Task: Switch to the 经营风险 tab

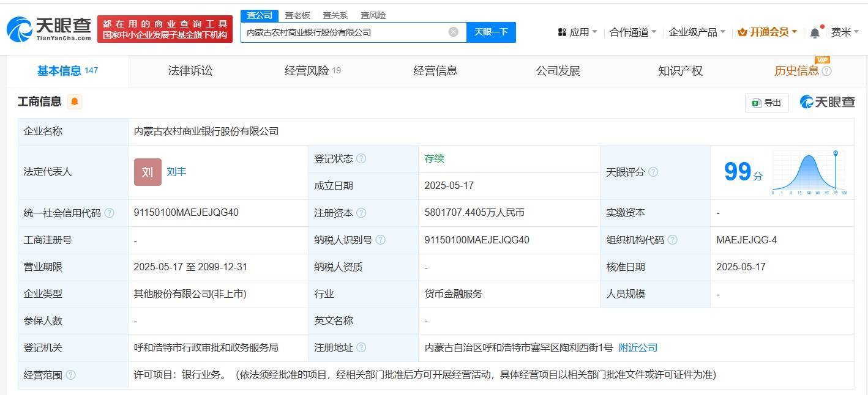Action: point(313,71)
